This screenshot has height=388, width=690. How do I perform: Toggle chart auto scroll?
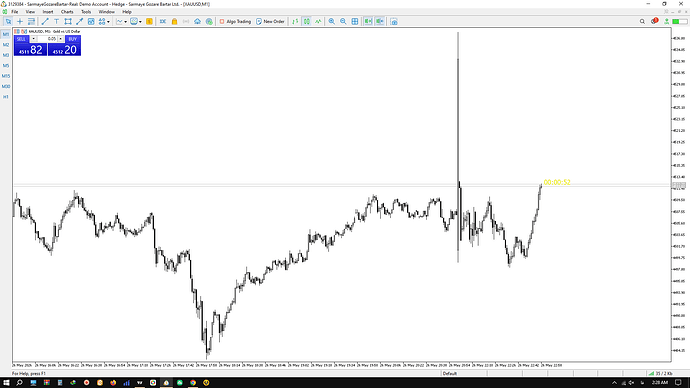(368, 21)
